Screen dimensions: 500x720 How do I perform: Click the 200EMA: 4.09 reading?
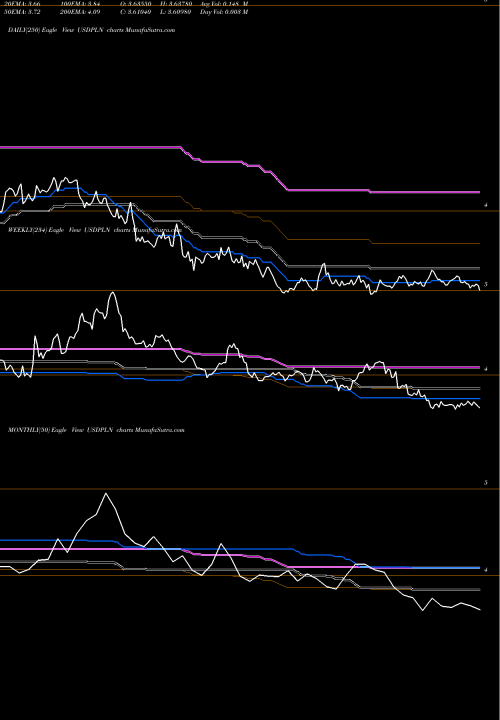coord(80,12)
